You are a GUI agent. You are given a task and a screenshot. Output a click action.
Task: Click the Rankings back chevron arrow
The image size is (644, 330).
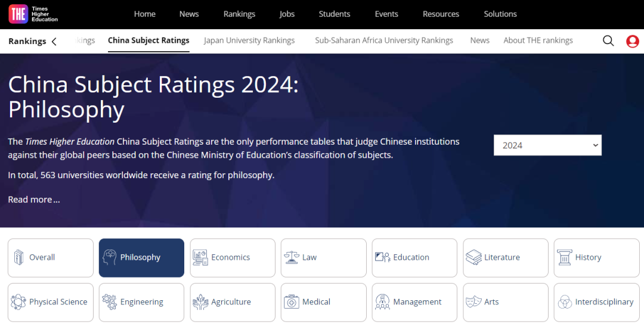click(54, 41)
